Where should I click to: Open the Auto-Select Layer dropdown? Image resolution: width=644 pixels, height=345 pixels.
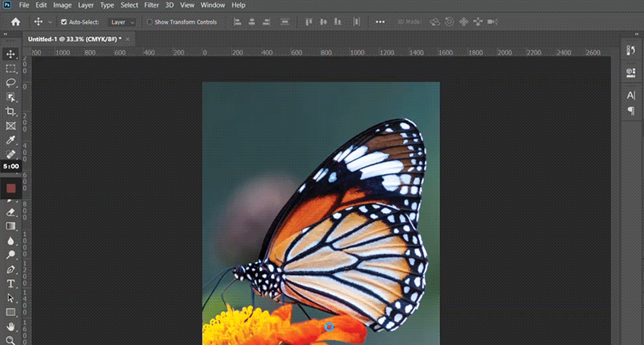pos(122,22)
